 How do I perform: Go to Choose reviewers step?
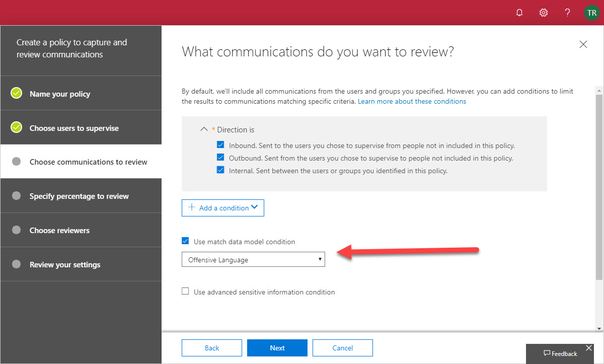tap(59, 231)
